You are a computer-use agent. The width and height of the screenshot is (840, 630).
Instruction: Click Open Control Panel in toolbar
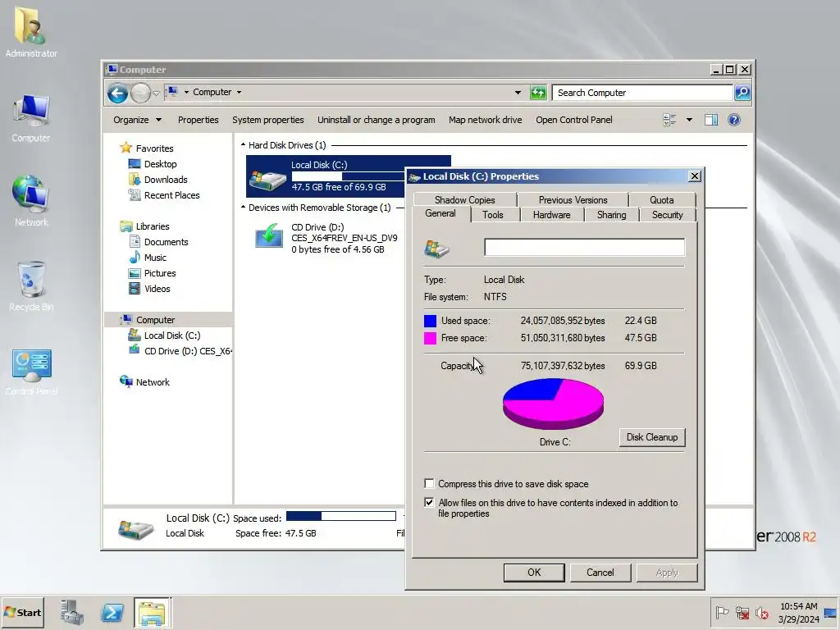click(573, 120)
